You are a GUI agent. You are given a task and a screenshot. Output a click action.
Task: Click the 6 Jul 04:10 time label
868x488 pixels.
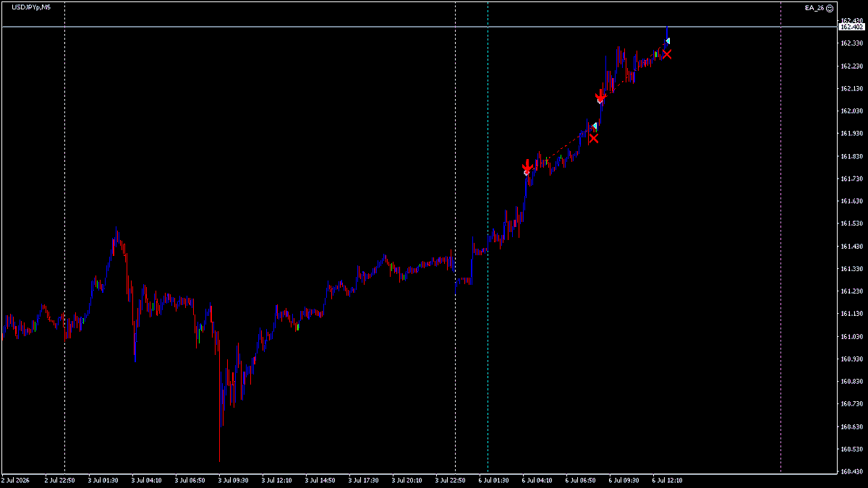click(538, 480)
